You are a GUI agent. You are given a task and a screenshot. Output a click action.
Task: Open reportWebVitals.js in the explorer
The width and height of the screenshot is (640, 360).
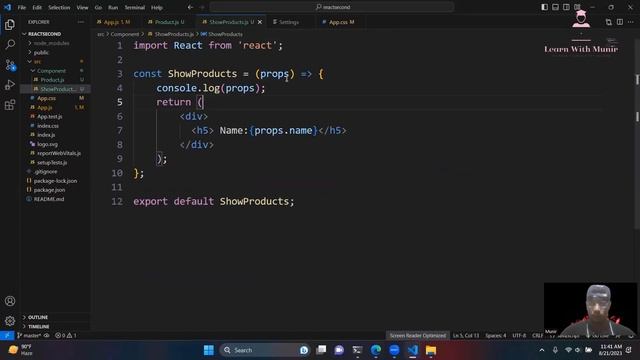tap(59, 153)
